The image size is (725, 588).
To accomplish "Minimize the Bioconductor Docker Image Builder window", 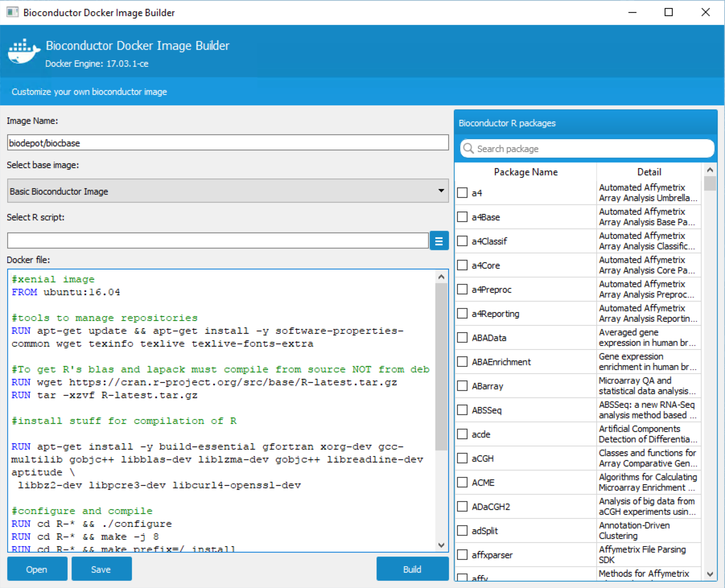I will [632, 12].
